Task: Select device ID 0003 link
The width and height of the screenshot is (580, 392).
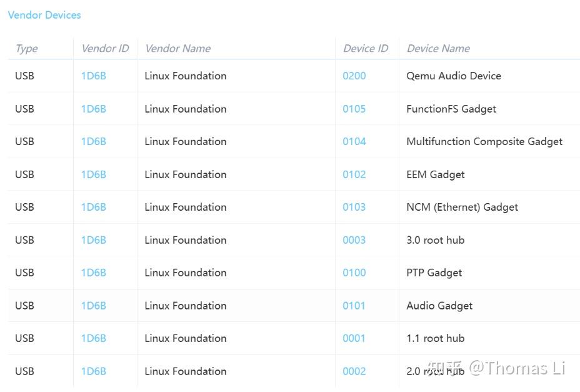Action: [354, 240]
